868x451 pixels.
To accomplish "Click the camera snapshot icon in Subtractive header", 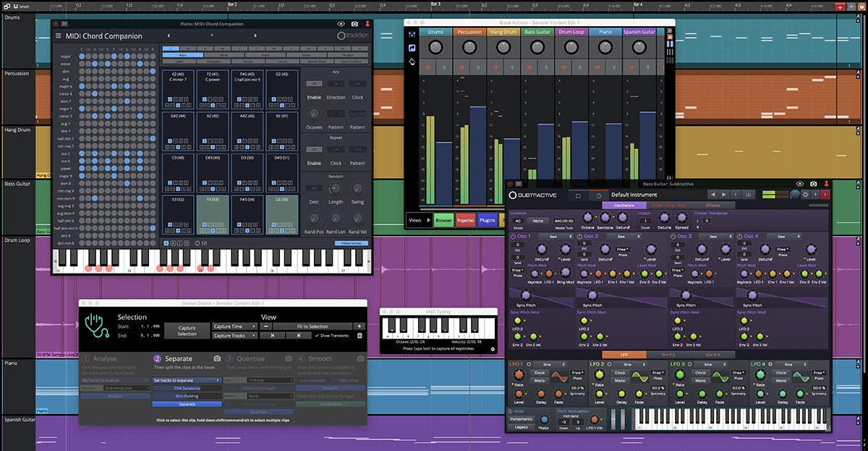I will click(813, 184).
